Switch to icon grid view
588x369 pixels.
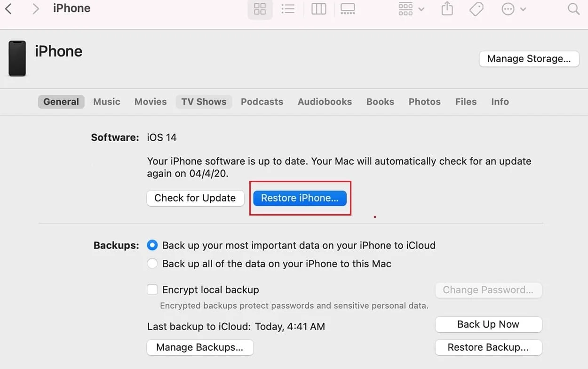(x=260, y=9)
